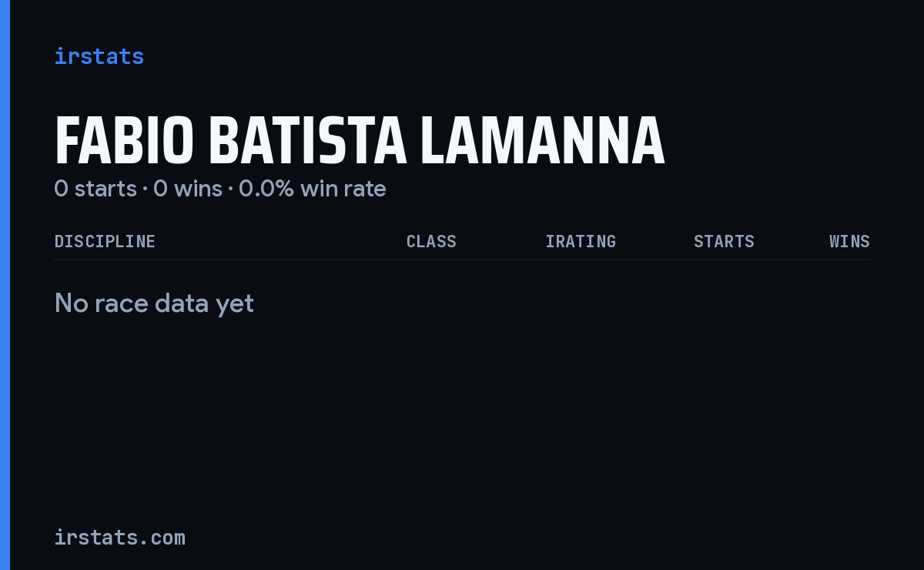Sort table by IRATING column header
The width and height of the screenshot is (924, 570).
point(581,241)
